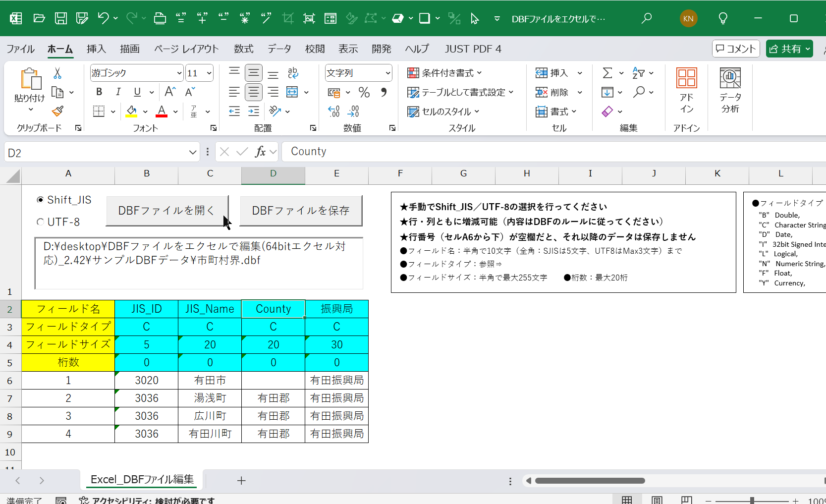Open the Data Analysis button
Screen dimensions: 826x504
pyautogui.click(x=730, y=91)
